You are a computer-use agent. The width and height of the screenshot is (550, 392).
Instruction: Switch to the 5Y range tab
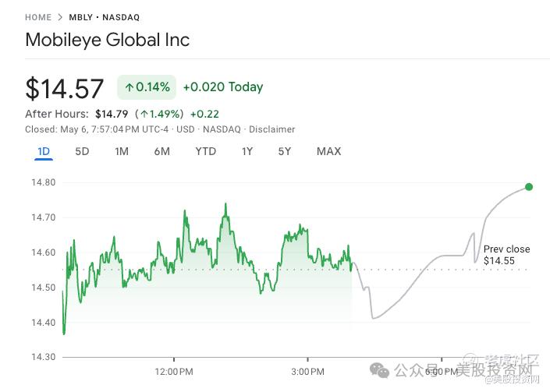(x=285, y=151)
